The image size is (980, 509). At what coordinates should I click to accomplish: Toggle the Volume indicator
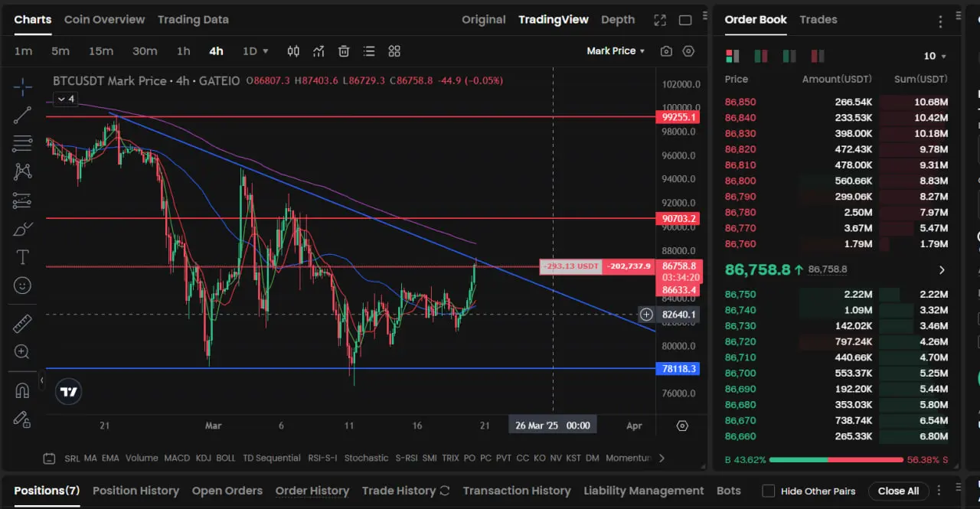click(142, 458)
